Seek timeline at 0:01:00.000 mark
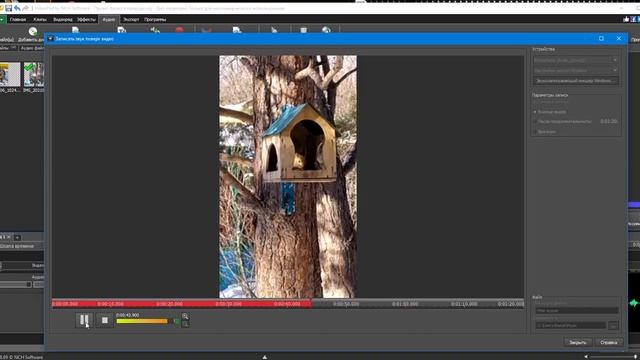Image resolution: width=640 pixels, height=360 pixels. (x=405, y=304)
